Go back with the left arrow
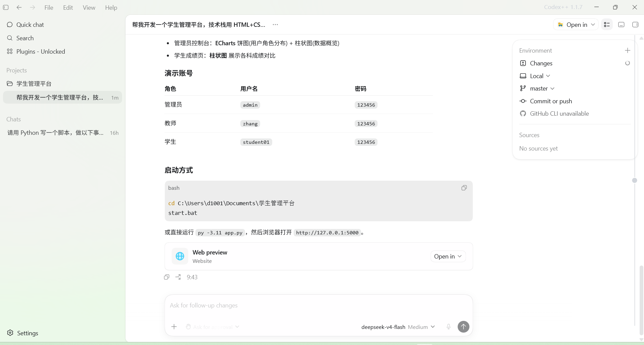This screenshot has height=345, width=644. pos(19,7)
